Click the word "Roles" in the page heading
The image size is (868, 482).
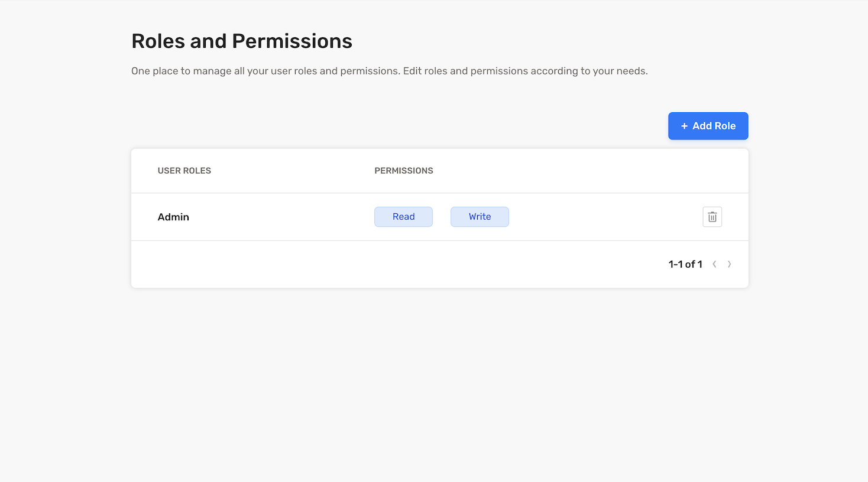(x=158, y=41)
